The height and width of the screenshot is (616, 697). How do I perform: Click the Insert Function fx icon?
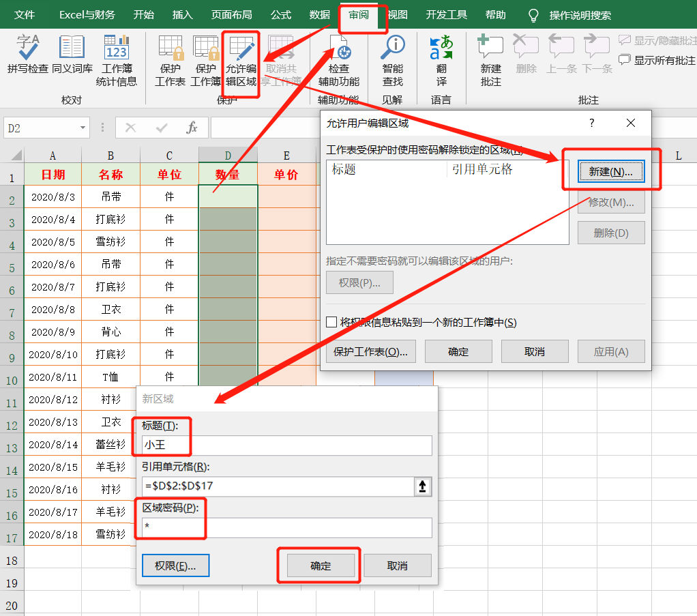click(192, 128)
